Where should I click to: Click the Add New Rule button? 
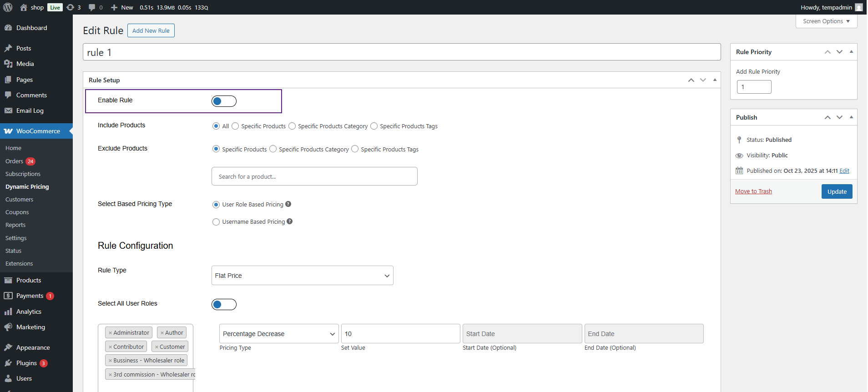pos(151,30)
